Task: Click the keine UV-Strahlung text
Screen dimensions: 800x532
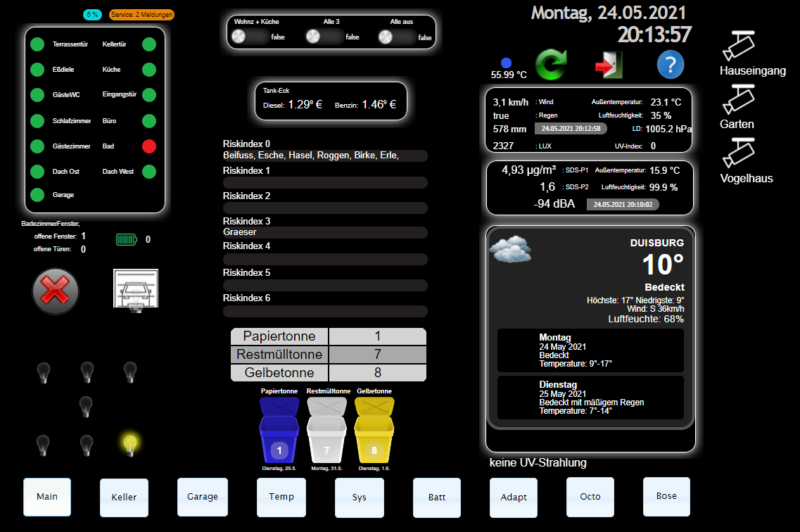Action: (x=538, y=462)
